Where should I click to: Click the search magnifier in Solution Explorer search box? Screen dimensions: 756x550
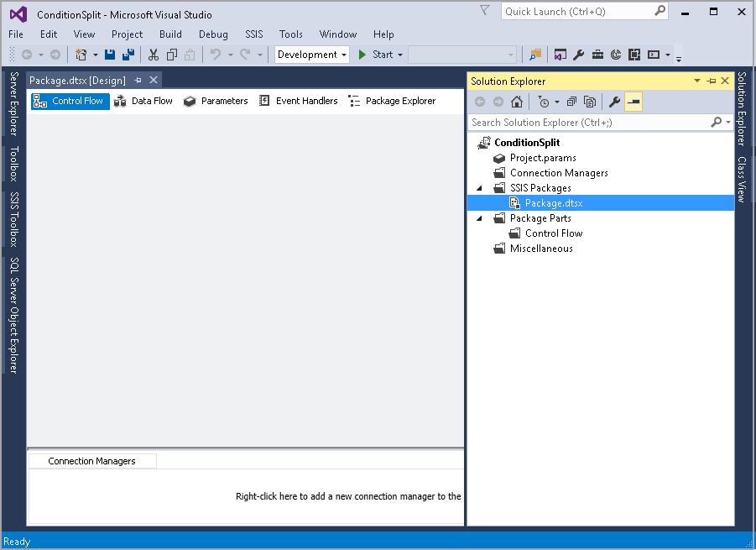(x=716, y=122)
